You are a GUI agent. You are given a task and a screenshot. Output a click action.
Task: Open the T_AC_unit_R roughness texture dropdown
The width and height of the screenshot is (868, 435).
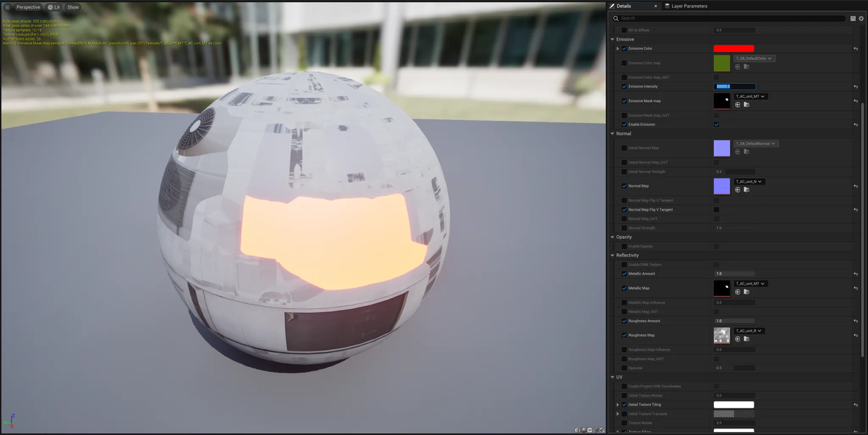tap(749, 331)
